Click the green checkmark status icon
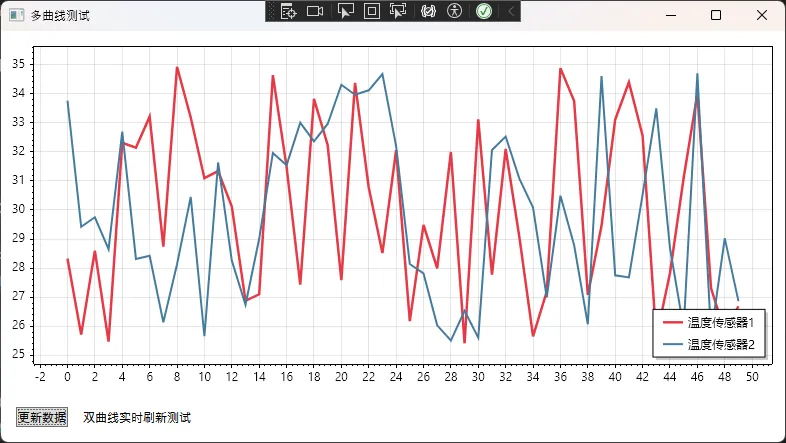The height and width of the screenshot is (443, 786). 484,11
